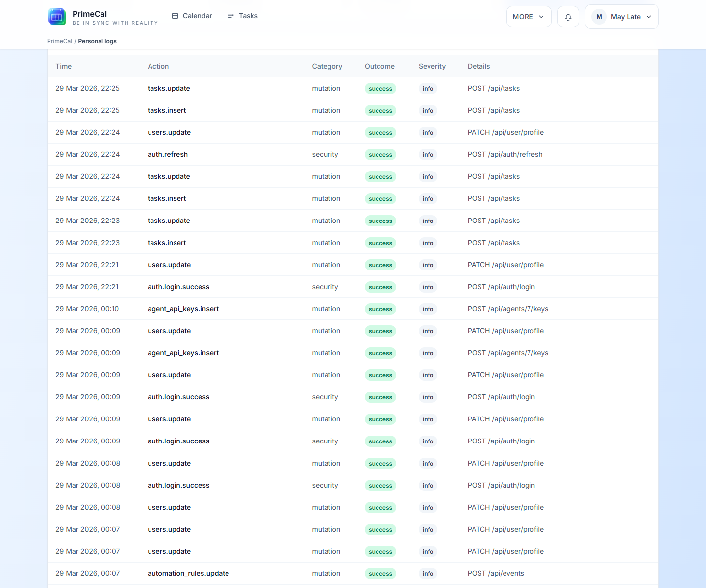Click the PrimeCal logo icon

click(57, 17)
